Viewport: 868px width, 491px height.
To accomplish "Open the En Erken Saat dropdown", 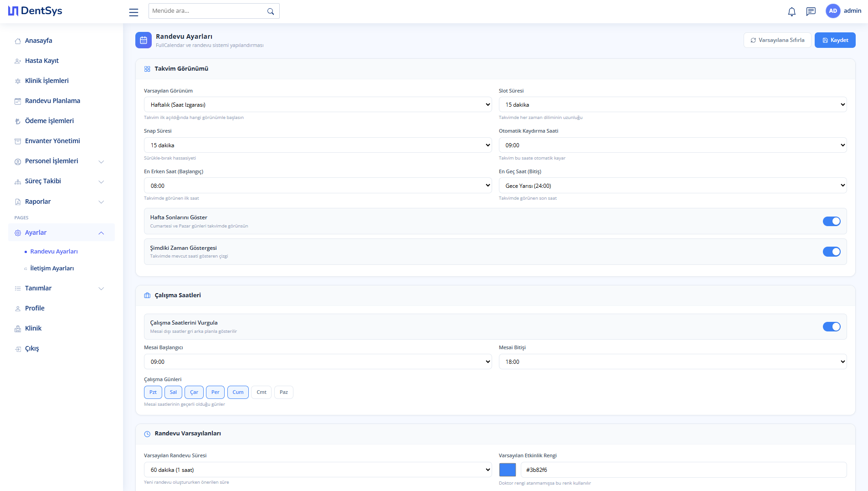I will coord(318,186).
